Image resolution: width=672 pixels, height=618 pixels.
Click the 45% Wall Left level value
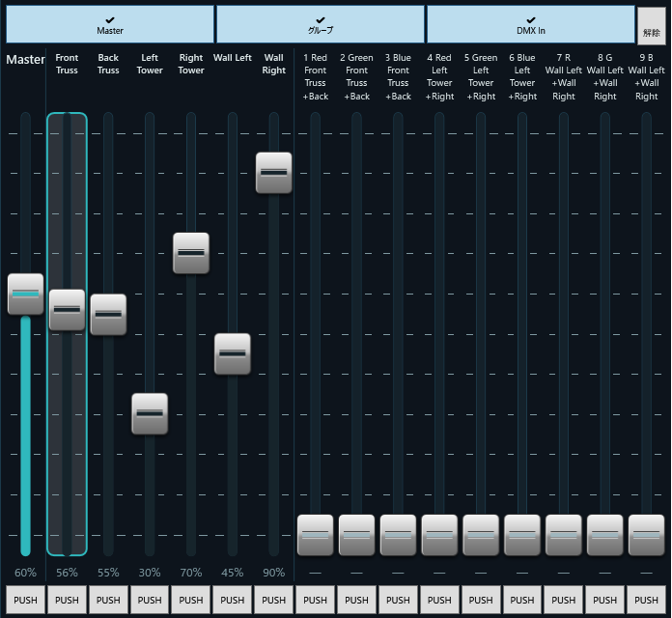point(233,573)
